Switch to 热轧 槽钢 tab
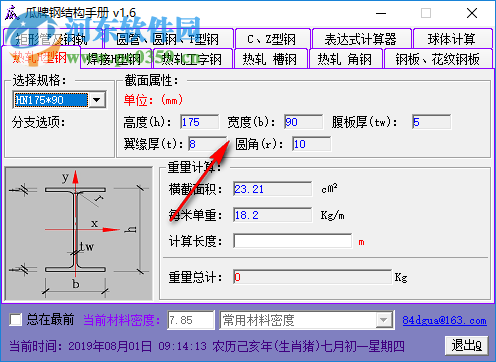Screen dimensions: 496x362 click(x=270, y=59)
